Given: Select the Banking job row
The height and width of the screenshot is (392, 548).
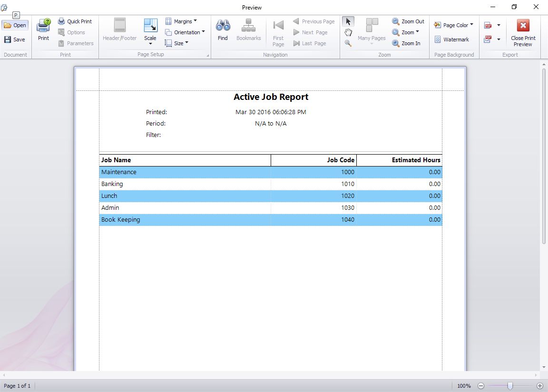Looking at the screenshot, I should [x=271, y=184].
